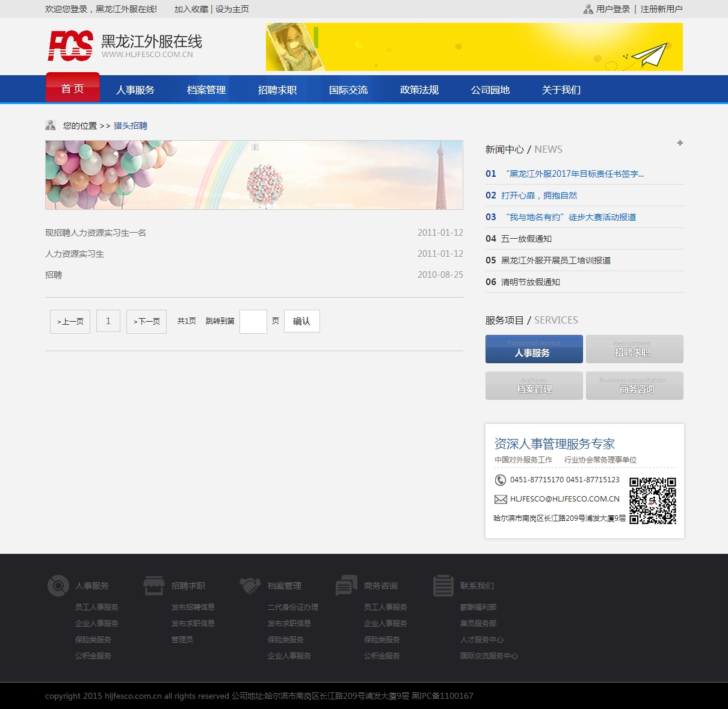This screenshot has width=728, height=709.
Task: Click the FCS logo in header
Action: (70, 46)
